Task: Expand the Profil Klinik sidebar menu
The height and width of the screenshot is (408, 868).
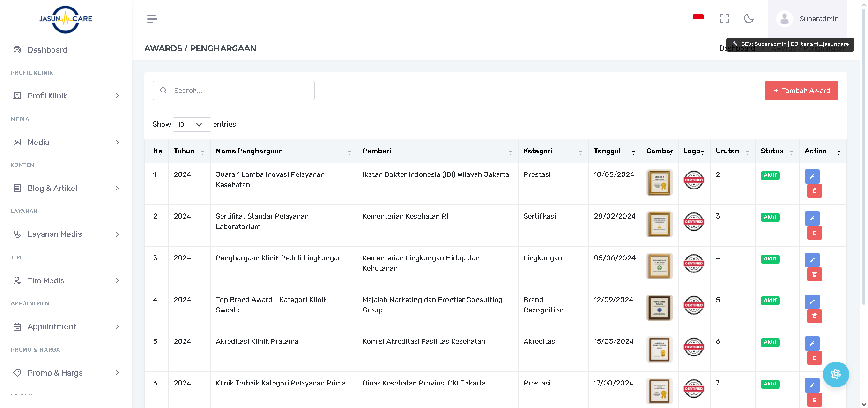Action: pos(66,96)
